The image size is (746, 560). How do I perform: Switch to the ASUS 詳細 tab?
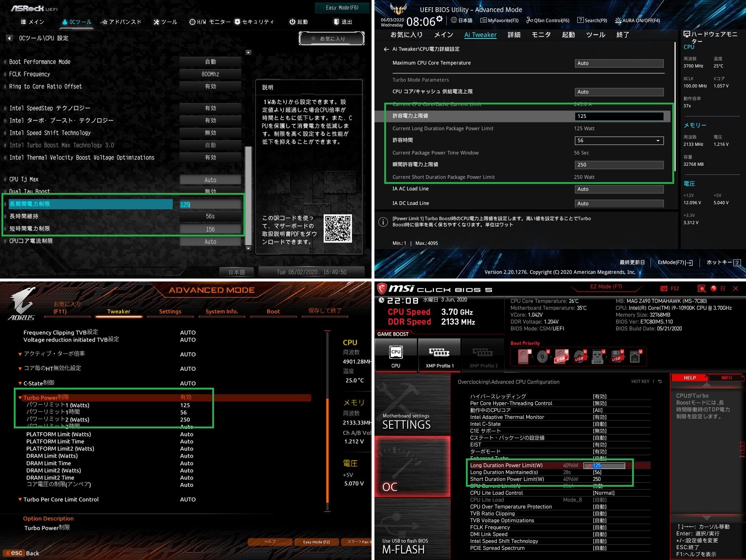[x=514, y=35]
